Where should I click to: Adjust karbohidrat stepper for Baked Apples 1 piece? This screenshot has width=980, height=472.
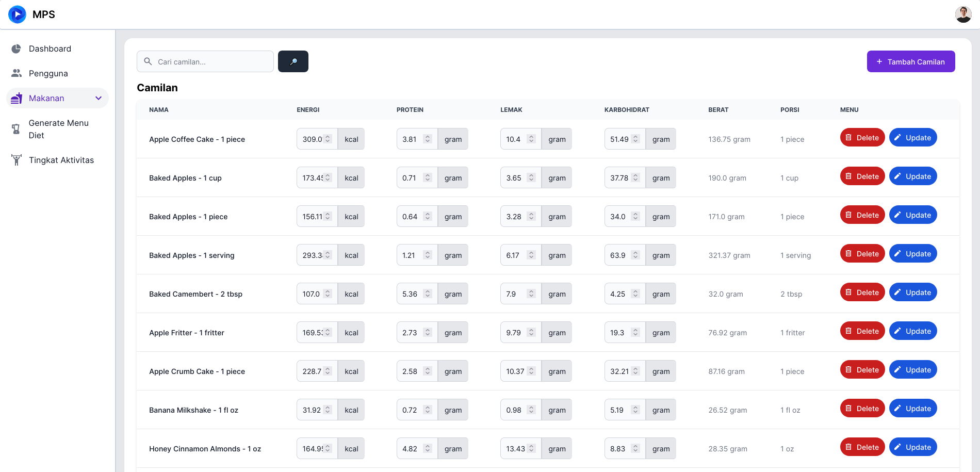[x=635, y=217]
